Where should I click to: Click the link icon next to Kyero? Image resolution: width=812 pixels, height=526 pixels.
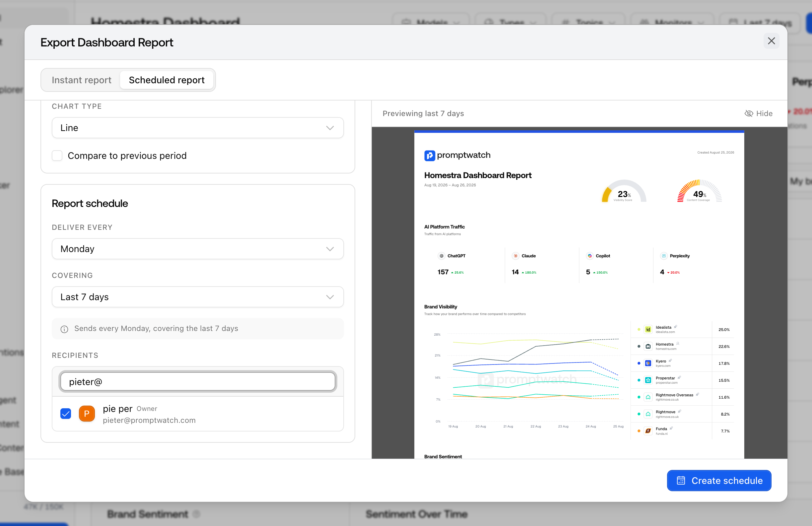(670, 361)
